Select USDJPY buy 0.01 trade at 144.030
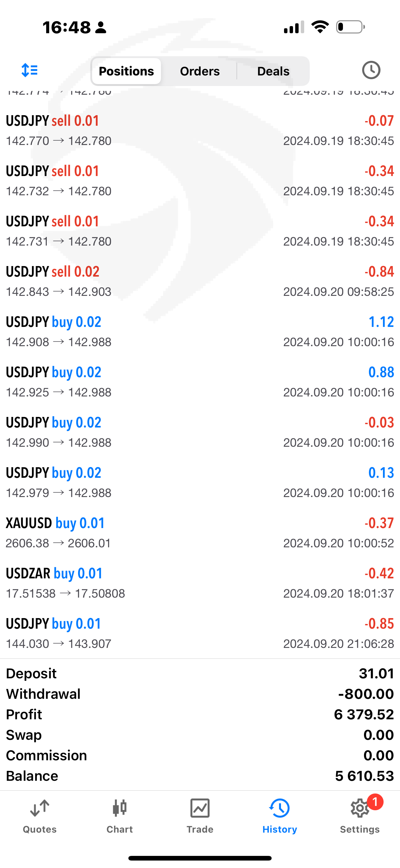The width and height of the screenshot is (400, 868). (200, 633)
